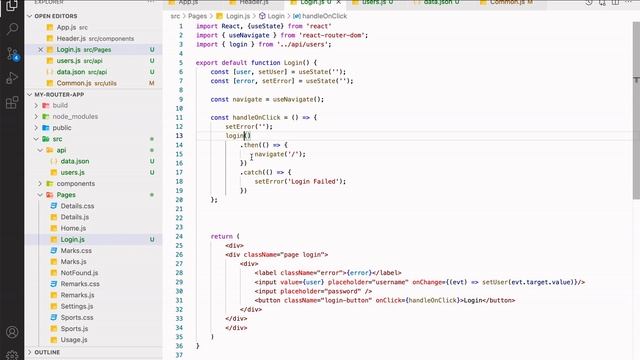640x360 pixels.
Task: Open users.js under api folder
Action: pos(93,172)
